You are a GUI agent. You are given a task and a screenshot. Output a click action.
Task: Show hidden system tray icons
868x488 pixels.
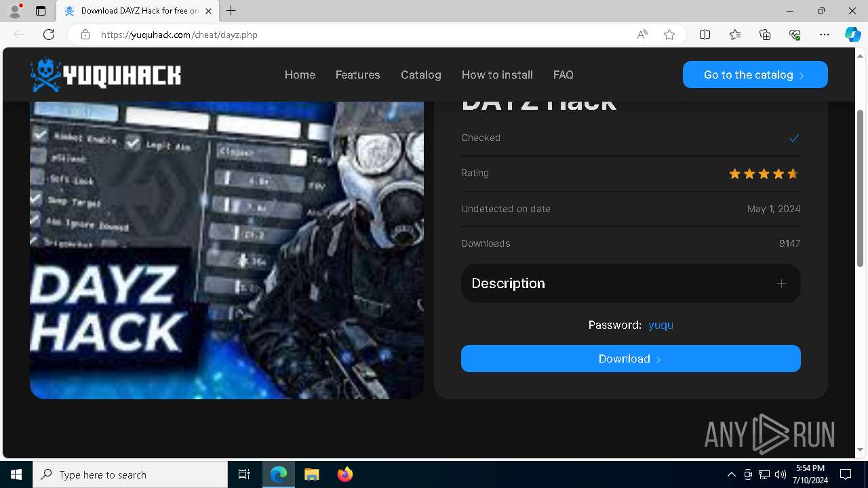731,474
